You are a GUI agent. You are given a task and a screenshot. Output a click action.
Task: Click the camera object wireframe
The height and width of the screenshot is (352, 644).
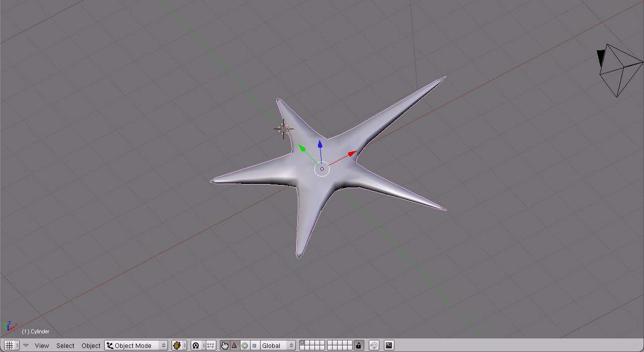(x=620, y=69)
